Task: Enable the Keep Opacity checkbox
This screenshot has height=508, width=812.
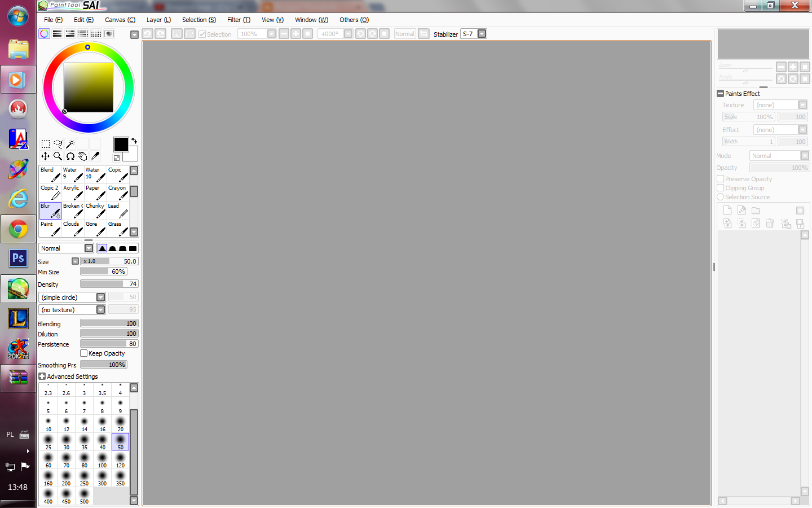Action: click(x=84, y=353)
